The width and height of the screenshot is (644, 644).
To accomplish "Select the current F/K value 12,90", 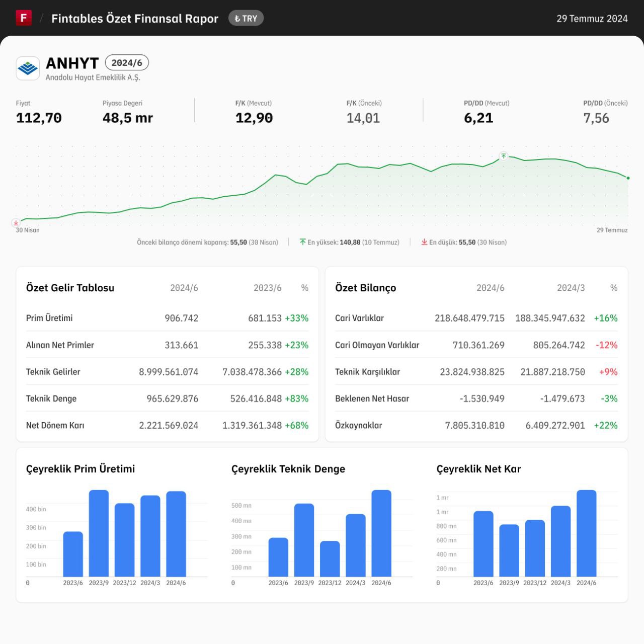I will coord(254,118).
